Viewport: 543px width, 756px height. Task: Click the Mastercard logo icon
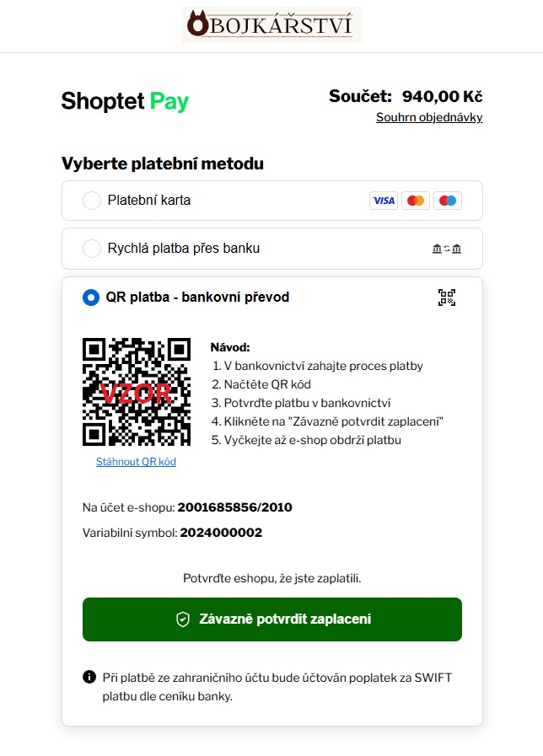(415, 201)
